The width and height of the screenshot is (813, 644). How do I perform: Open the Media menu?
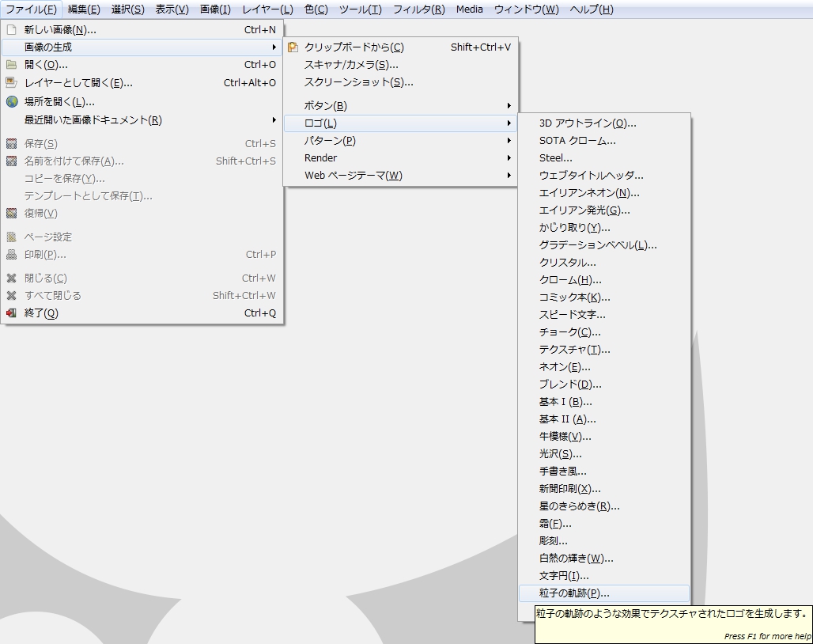click(x=470, y=9)
